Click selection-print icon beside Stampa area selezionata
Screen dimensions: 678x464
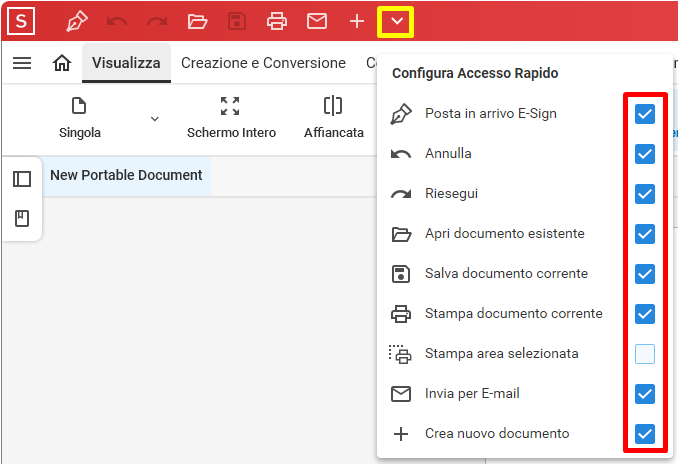point(400,354)
